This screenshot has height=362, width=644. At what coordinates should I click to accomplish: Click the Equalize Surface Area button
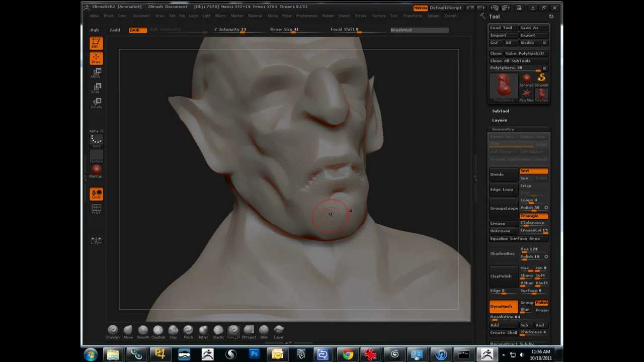(519, 238)
